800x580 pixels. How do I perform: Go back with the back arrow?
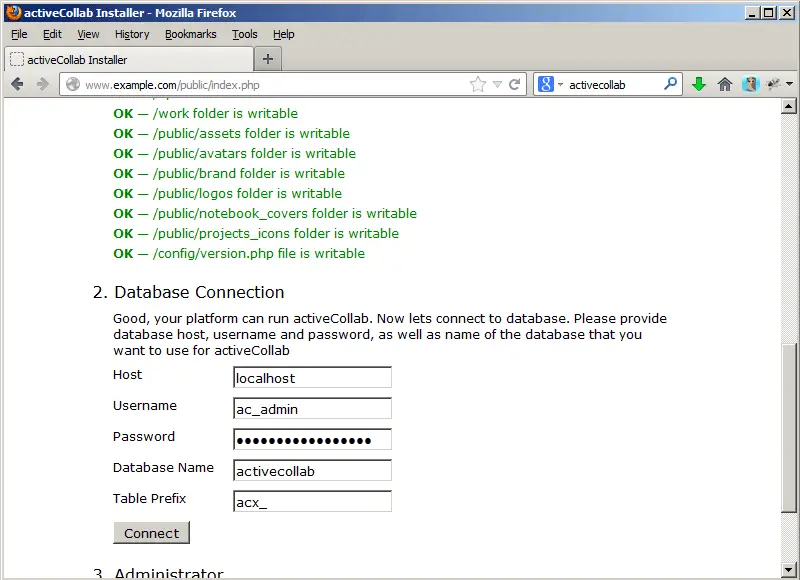coord(17,84)
